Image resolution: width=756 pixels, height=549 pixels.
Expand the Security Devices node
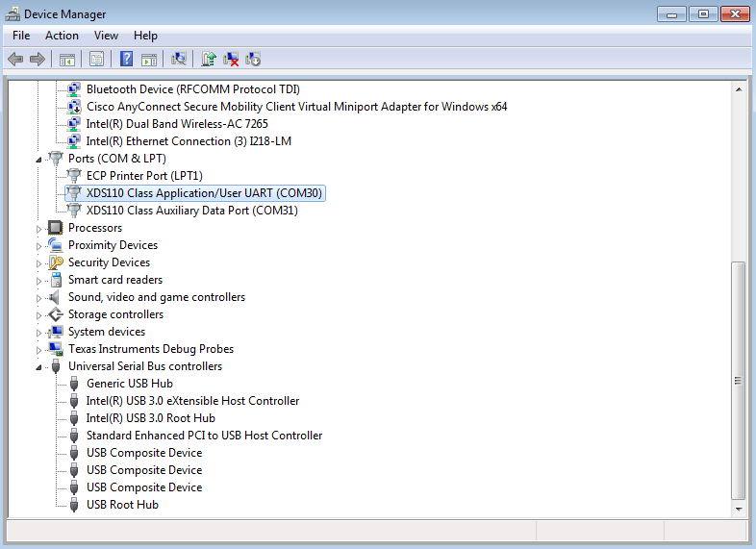[x=38, y=263]
